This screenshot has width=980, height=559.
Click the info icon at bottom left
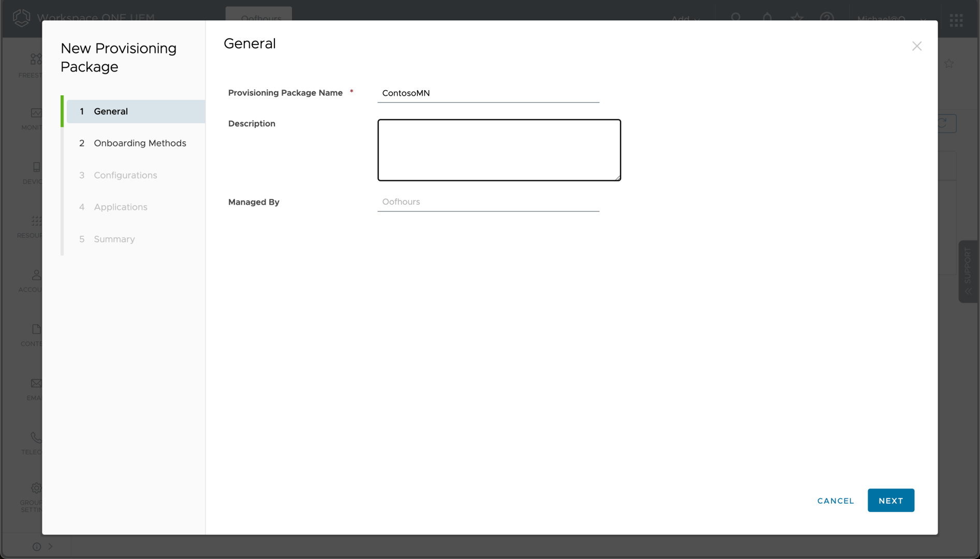[x=37, y=547]
